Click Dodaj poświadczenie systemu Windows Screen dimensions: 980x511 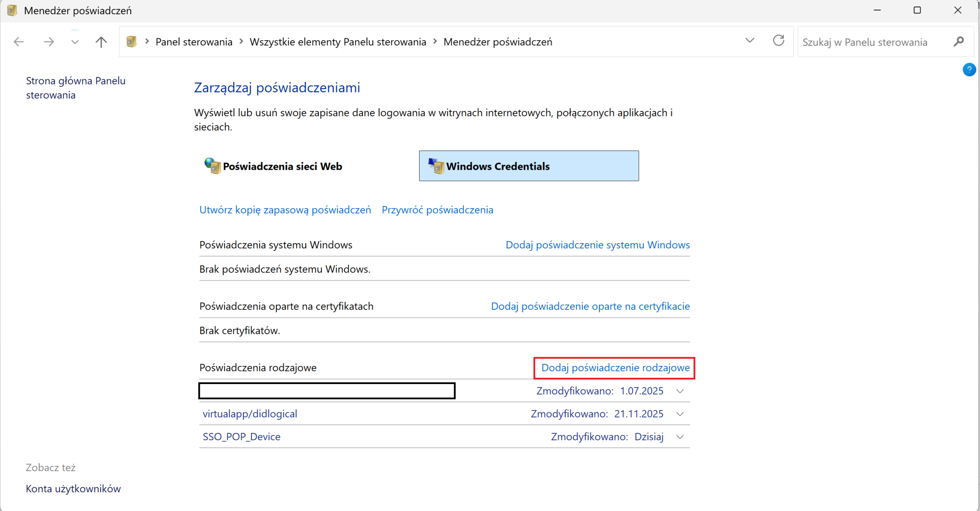(x=597, y=245)
